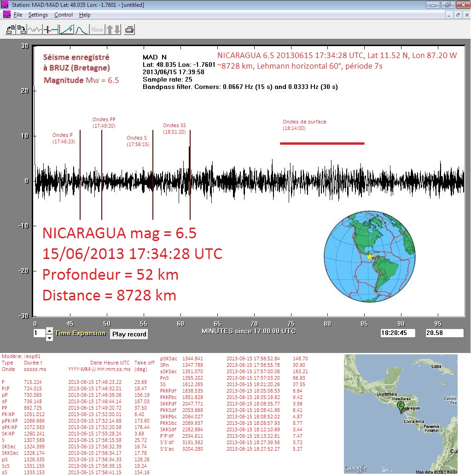Click the gray up/down arrows icon
Viewport: 471px width, 476px height.
[113, 29]
